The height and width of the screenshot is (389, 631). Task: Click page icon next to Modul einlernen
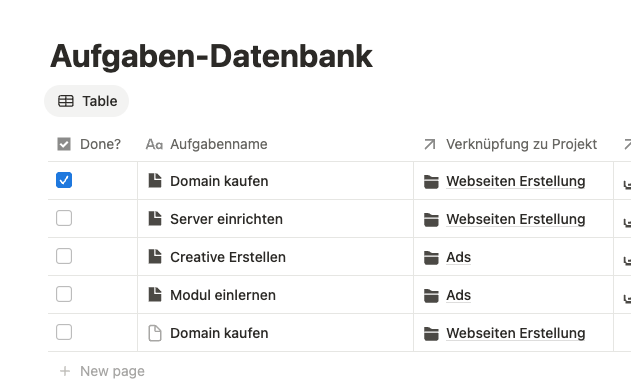(155, 295)
